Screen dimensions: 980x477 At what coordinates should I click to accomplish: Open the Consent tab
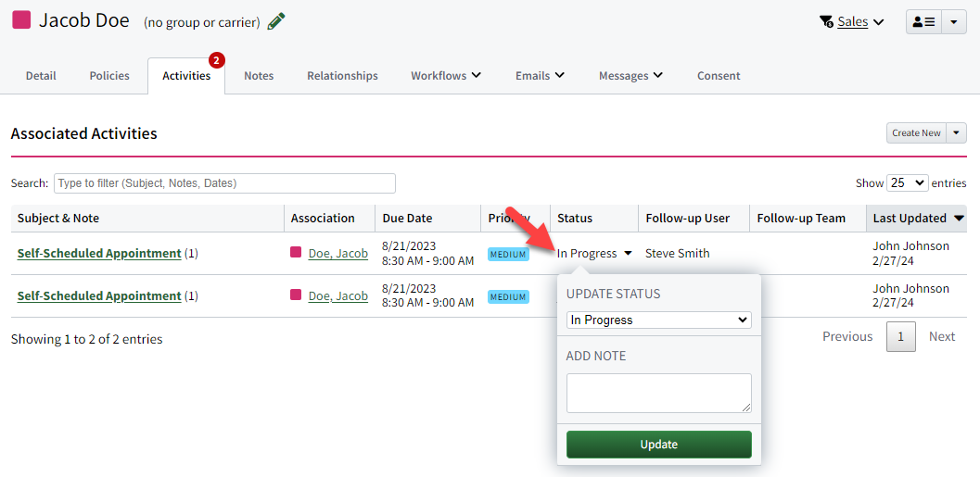[x=719, y=76]
